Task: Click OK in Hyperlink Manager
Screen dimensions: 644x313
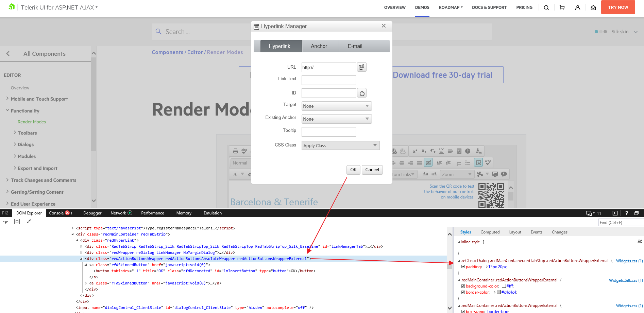Action: [354, 170]
